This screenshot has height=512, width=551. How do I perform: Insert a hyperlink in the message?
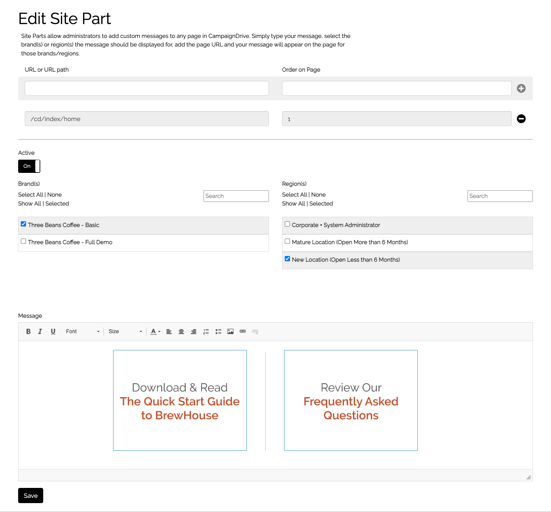242,331
